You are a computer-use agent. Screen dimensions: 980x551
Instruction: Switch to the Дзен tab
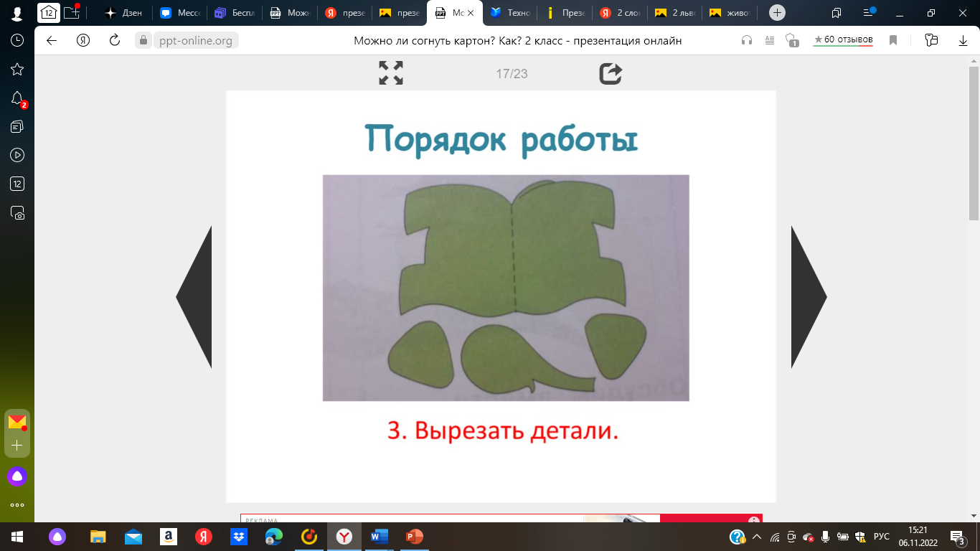[123, 13]
